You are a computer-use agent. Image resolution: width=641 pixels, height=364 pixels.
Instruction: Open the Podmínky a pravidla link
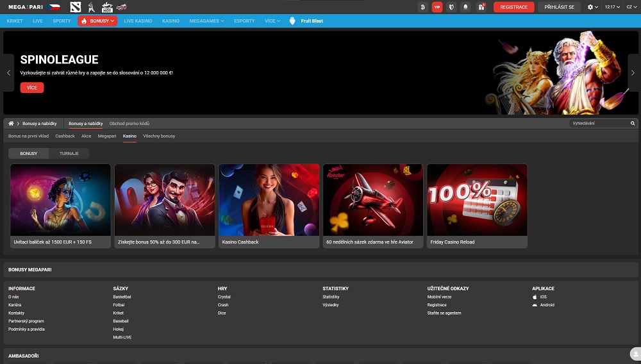(x=26, y=329)
